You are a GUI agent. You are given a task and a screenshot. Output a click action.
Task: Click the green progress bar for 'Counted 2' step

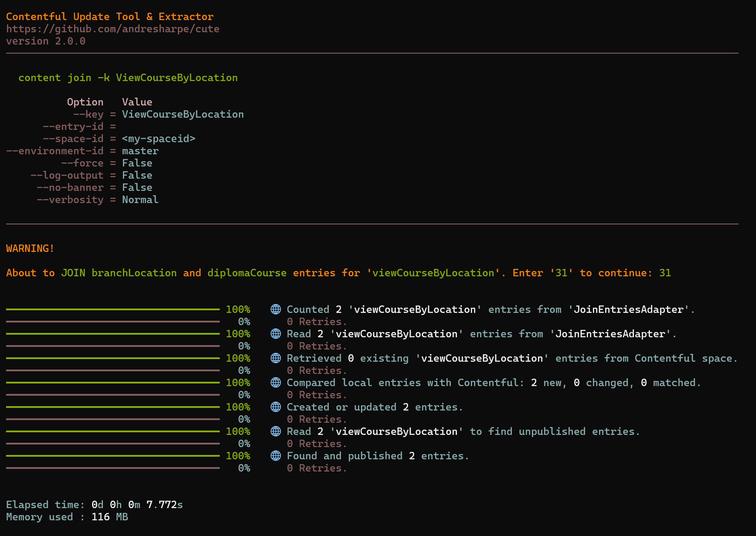click(x=113, y=309)
